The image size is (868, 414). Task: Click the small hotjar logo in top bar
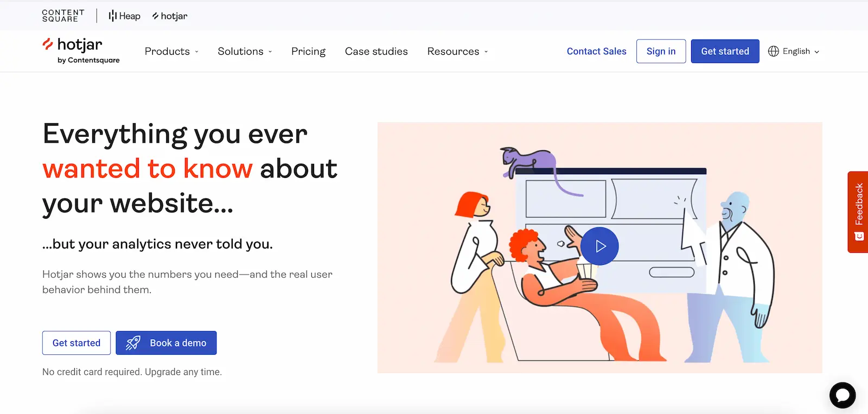pos(170,16)
